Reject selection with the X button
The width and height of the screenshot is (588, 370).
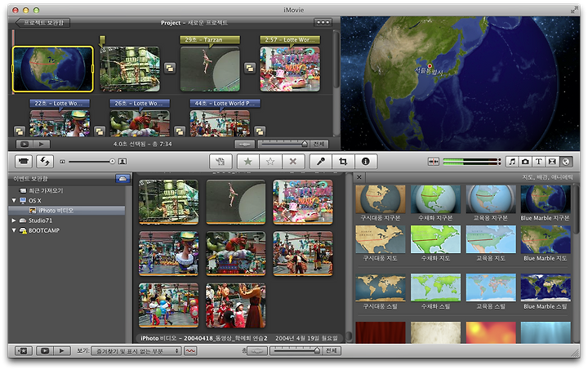coord(293,161)
